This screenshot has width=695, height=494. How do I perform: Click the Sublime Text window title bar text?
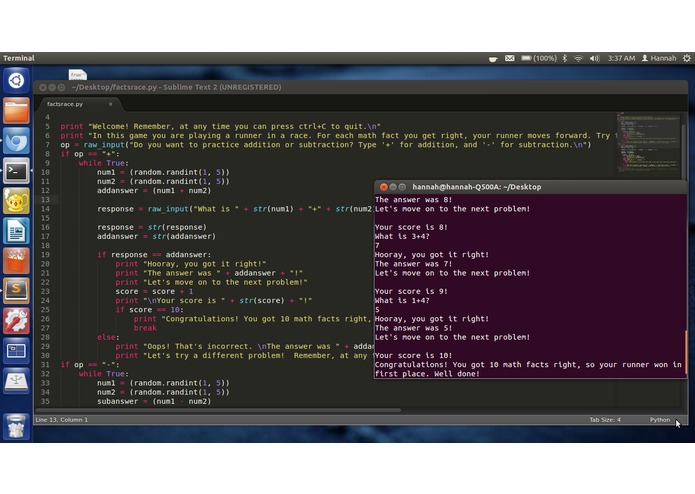[176, 87]
